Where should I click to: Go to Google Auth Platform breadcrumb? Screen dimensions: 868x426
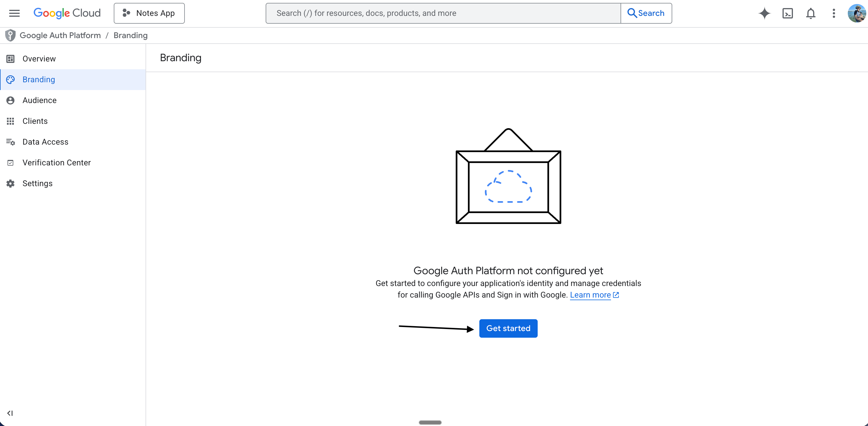tap(60, 35)
